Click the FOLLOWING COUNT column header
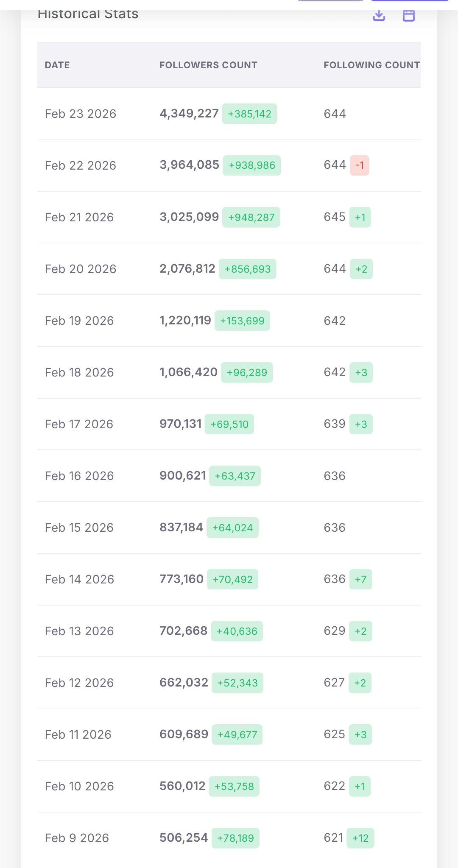This screenshot has width=458, height=868. (x=371, y=65)
